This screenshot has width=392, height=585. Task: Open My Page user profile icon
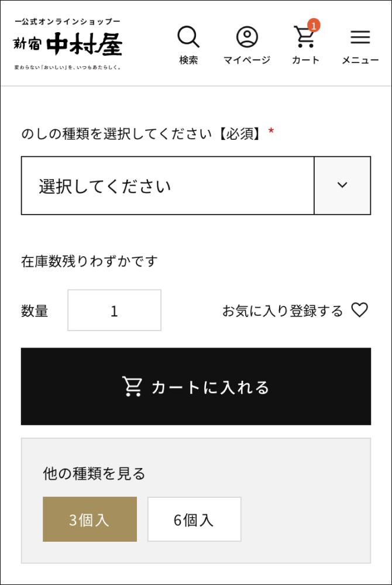click(247, 37)
